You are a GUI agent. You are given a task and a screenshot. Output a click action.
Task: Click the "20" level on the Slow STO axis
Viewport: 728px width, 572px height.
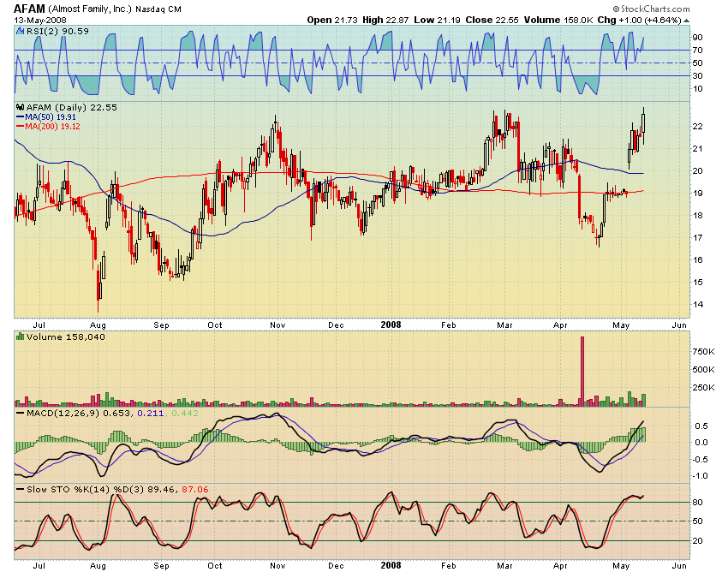(x=697, y=541)
